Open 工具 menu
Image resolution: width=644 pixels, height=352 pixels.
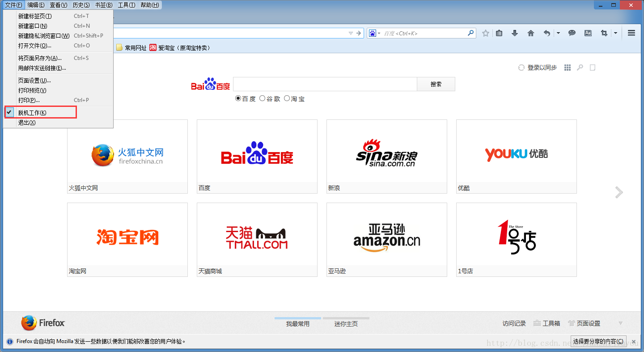127,5
